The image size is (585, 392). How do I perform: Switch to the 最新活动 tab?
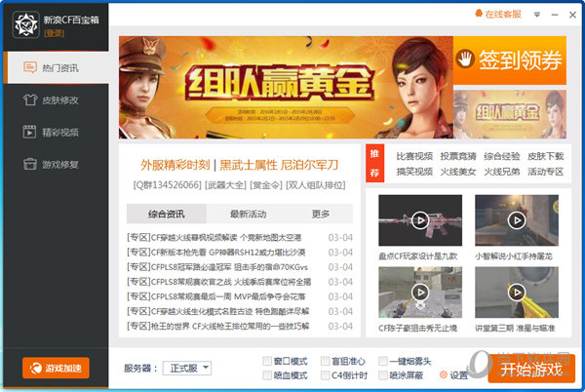coord(248,215)
